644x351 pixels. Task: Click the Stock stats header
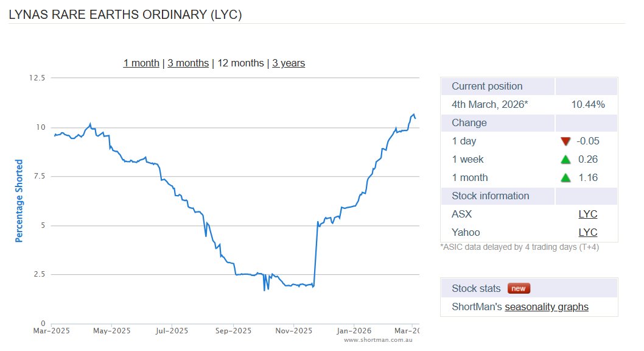pyautogui.click(x=478, y=288)
